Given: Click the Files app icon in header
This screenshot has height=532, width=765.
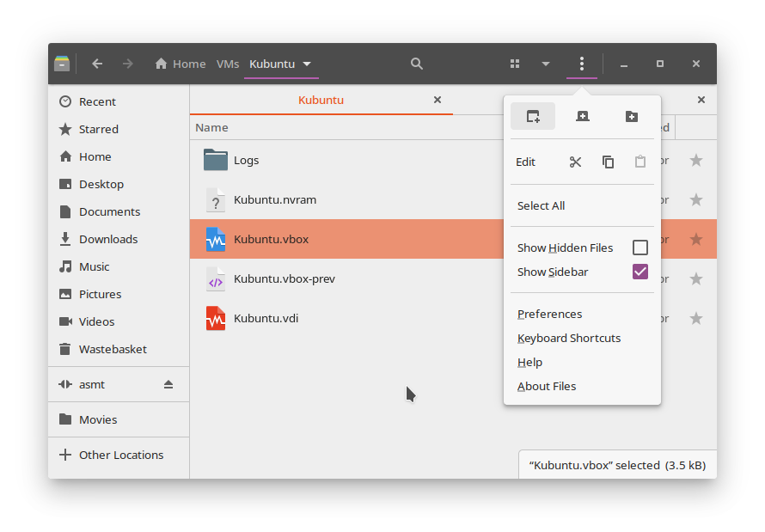Looking at the screenshot, I should tap(62, 64).
